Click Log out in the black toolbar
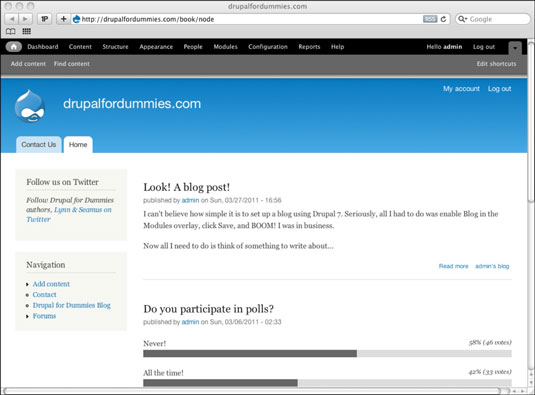 (484, 47)
